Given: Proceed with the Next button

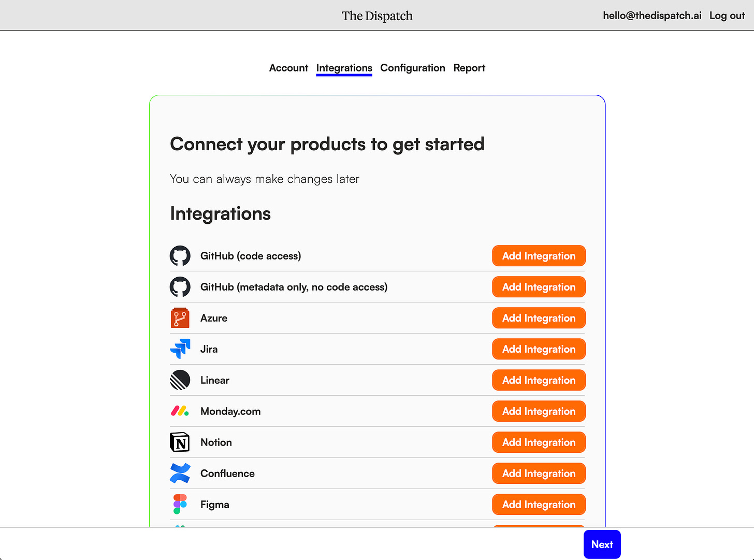Looking at the screenshot, I should point(602,544).
